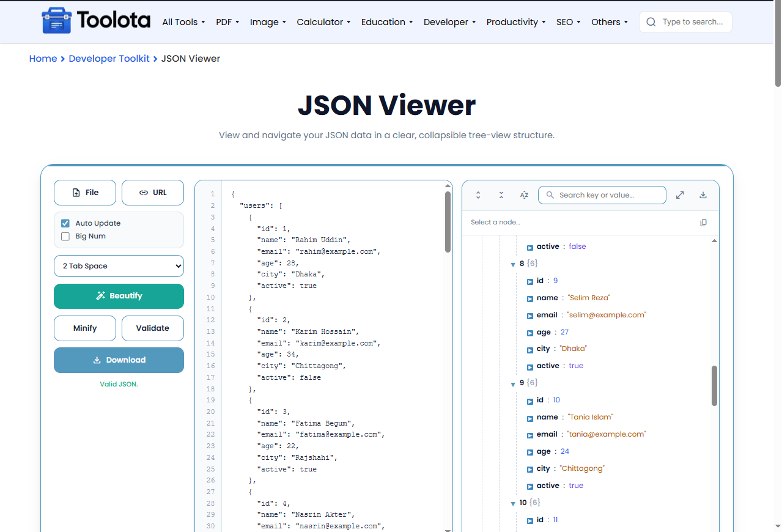This screenshot has width=782, height=532.
Task: Click the Minify button
Action: tap(85, 328)
